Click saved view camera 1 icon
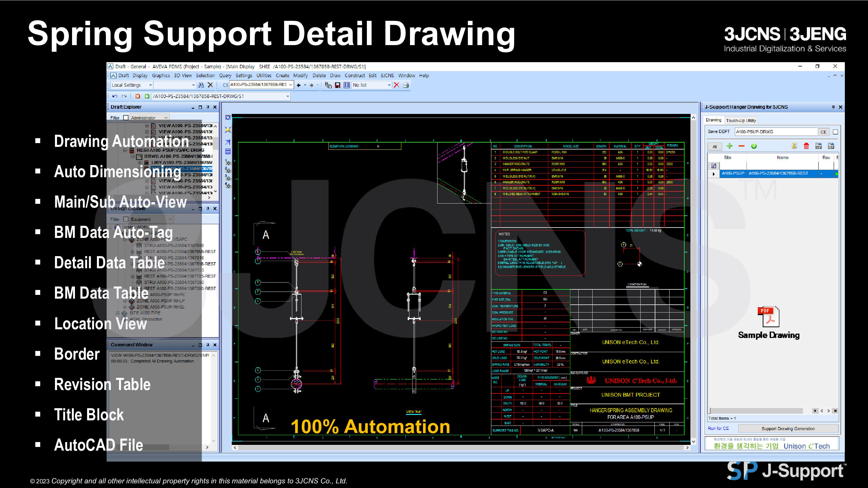Screen dimensions: 868x488 tap(228, 162)
